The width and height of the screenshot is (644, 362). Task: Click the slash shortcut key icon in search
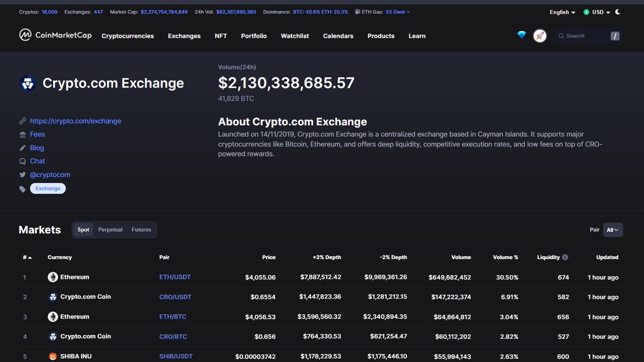coord(615,36)
